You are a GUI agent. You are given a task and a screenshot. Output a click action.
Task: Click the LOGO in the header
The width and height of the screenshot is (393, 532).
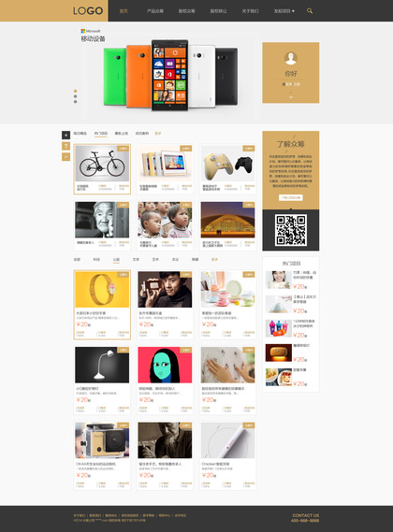(x=88, y=11)
